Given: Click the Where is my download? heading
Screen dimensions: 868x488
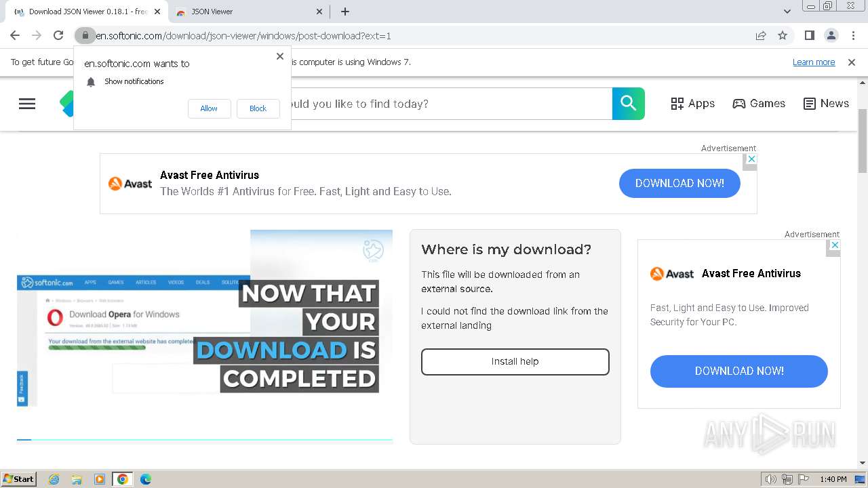Looking at the screenshot, I should (506, 249).
